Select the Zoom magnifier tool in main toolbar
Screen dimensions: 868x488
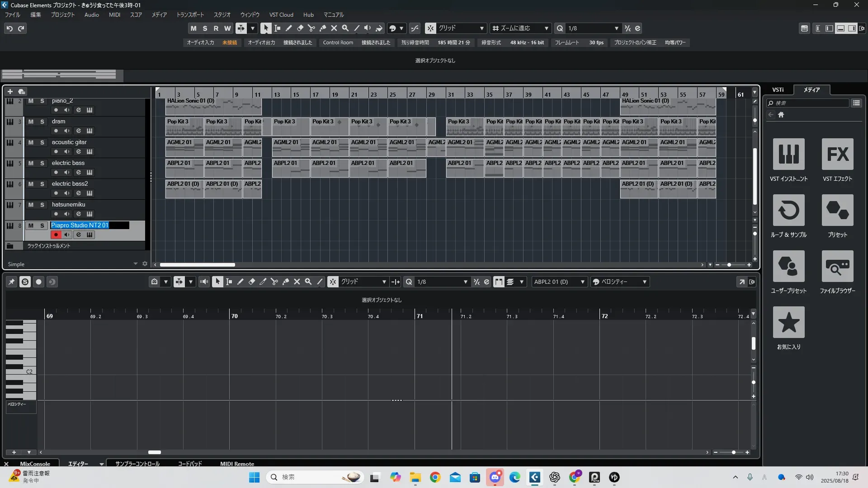pyautogui.click(x=345, y=28)
